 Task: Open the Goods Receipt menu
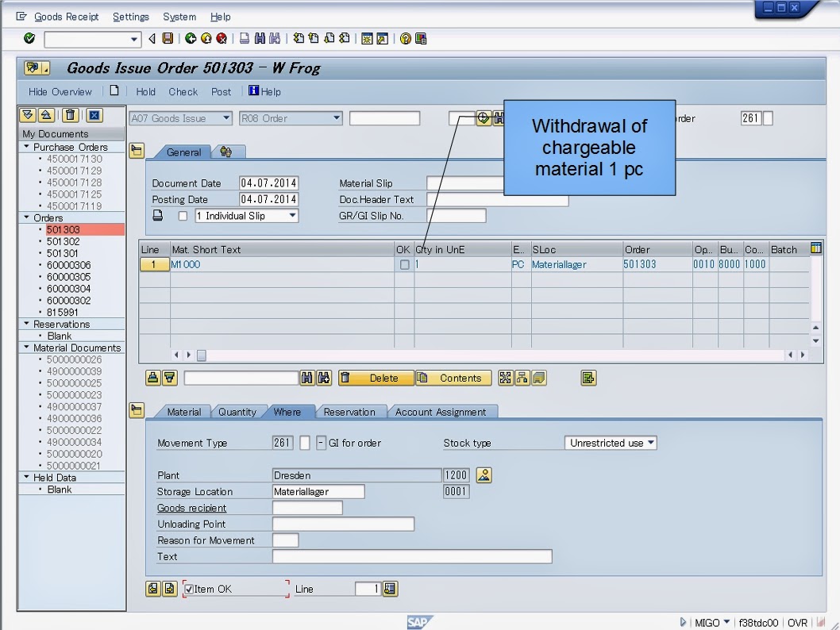pos(66,17)
